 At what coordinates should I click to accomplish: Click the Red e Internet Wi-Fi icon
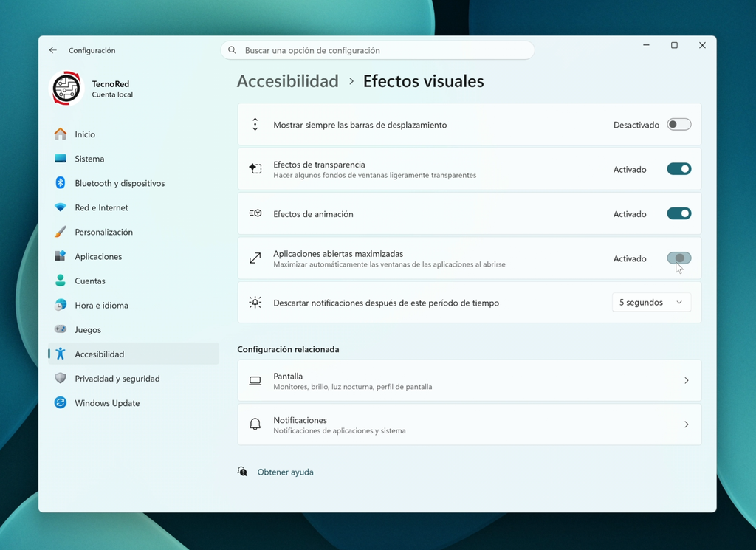(x=61, y=207)
